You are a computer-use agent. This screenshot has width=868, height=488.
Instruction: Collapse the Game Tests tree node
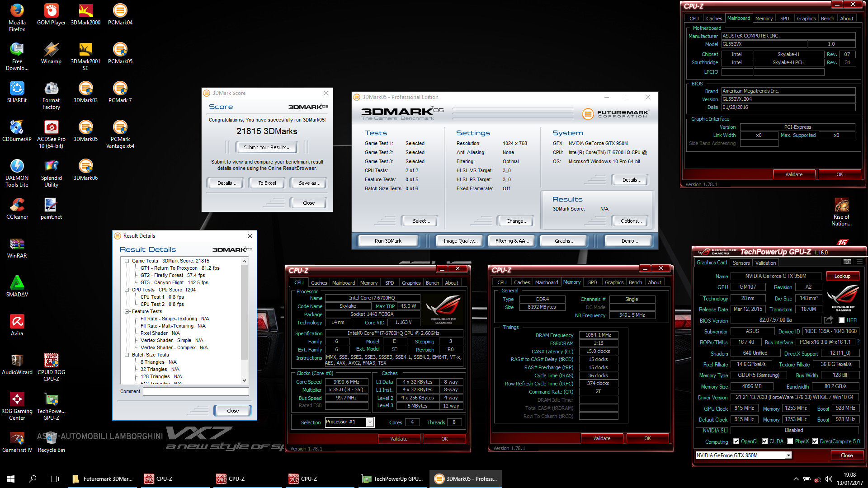(x=127, y=261)
